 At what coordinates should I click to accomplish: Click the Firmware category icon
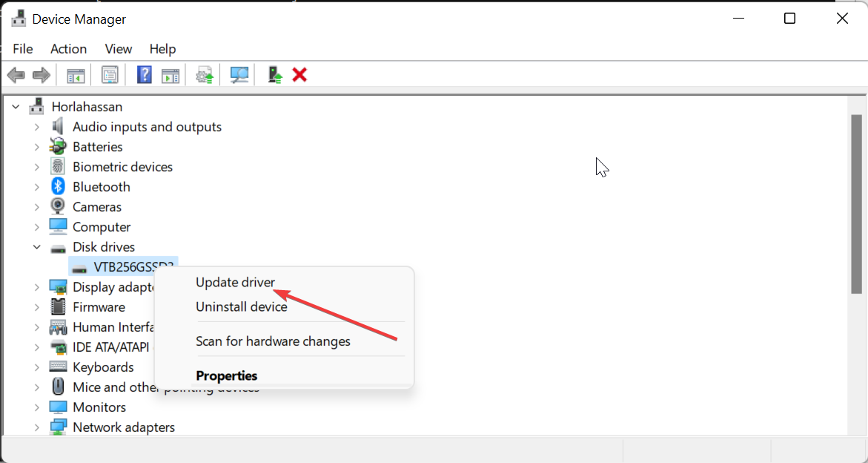58,307
